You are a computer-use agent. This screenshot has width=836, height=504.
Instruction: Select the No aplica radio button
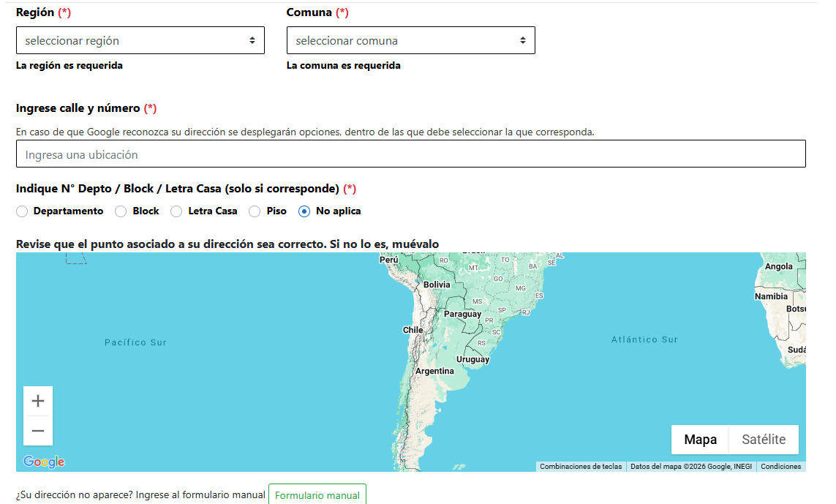click(x=304, y=211)
